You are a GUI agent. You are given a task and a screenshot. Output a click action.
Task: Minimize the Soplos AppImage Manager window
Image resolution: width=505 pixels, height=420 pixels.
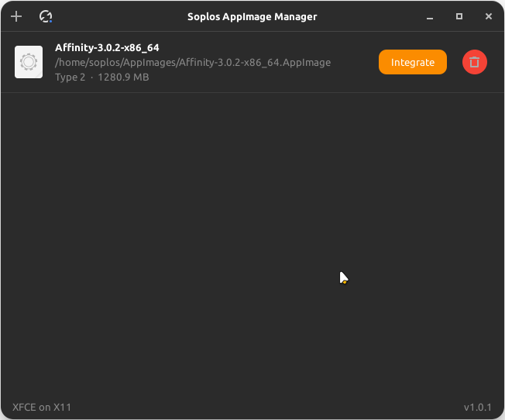click(430, 17)
